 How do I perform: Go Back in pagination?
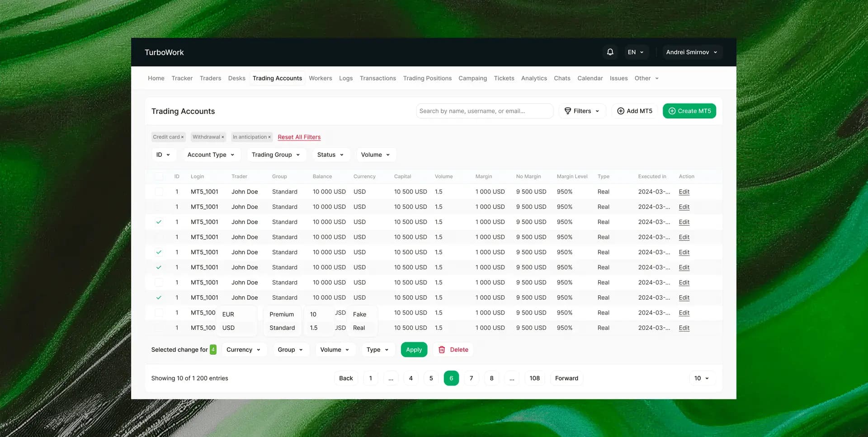346,378
